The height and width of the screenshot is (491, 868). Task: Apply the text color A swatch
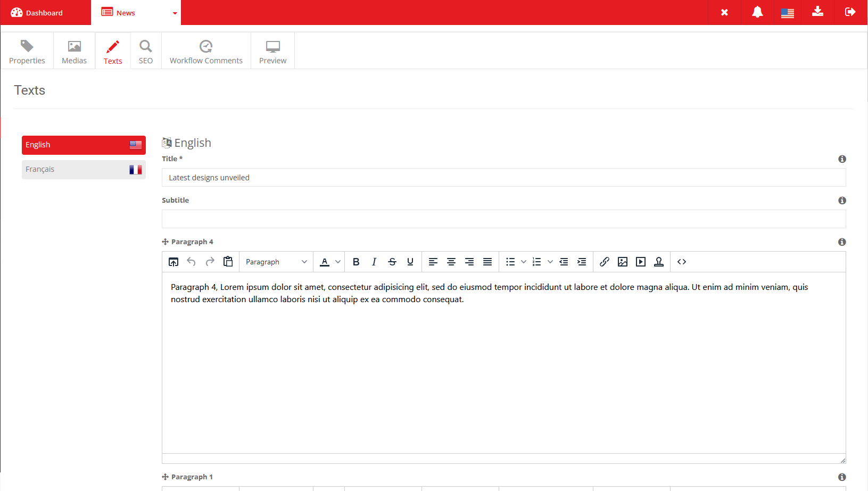coord(325,262)
